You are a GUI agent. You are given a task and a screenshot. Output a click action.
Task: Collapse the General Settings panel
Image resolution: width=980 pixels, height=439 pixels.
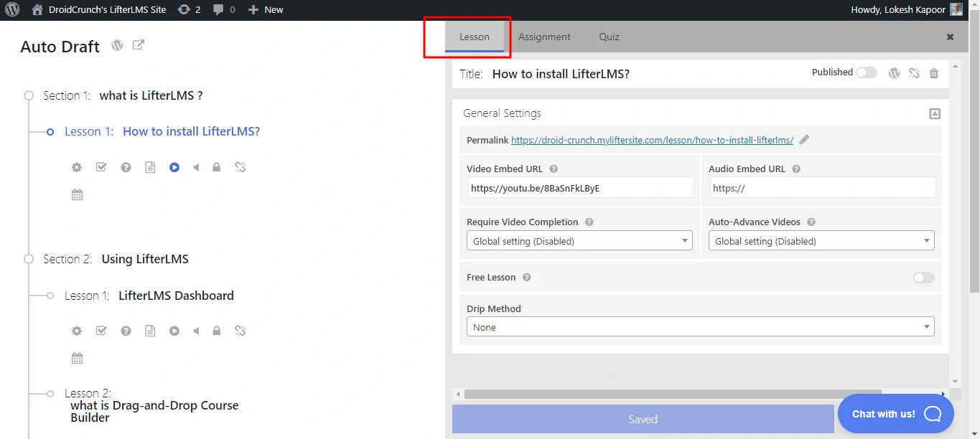click(935, 113)
